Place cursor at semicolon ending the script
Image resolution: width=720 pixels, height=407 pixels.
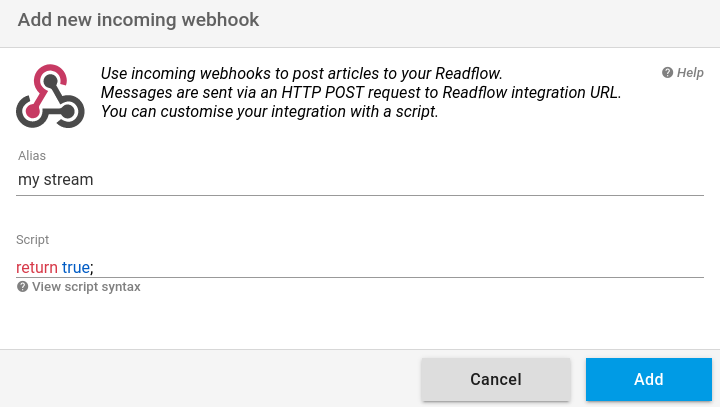(92, 268)
